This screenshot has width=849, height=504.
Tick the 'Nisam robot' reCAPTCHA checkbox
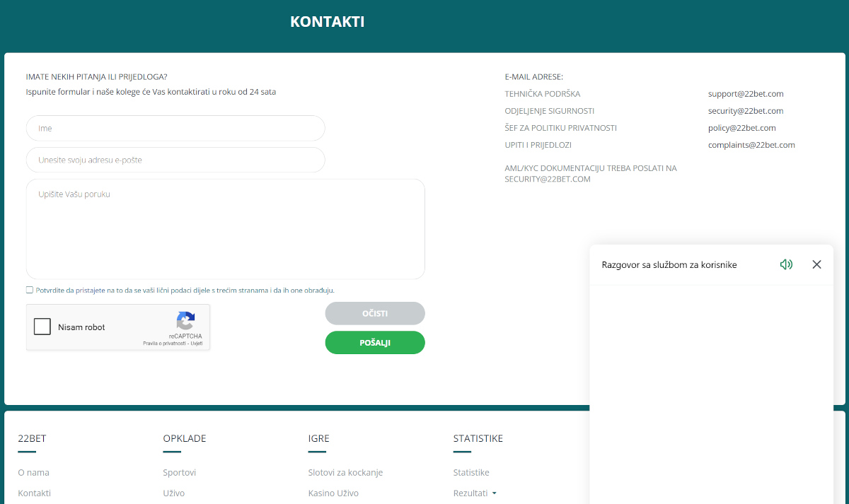tap(42, 327)
